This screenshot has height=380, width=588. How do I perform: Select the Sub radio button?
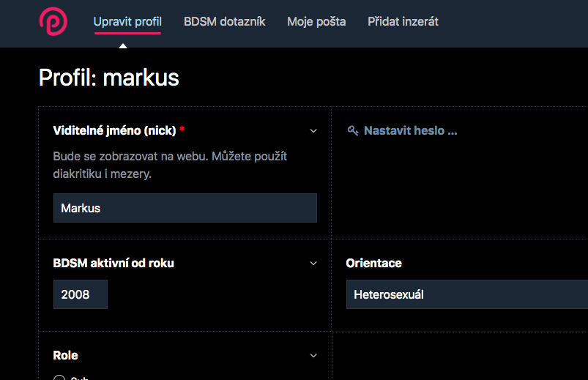click(59, 378)
